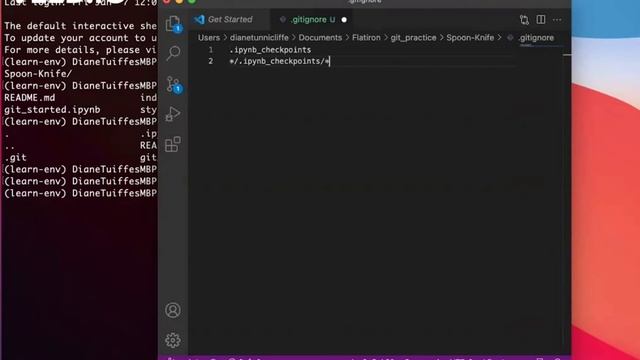640x360 pixels.
Task: Open the Explorer view in the activity bar
Action: coord(173,23)
